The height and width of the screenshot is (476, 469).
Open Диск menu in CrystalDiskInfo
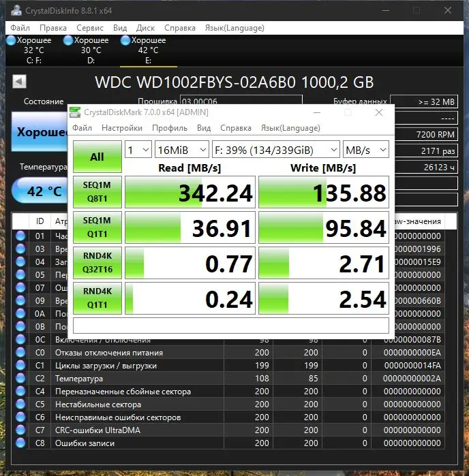point(145,28)
